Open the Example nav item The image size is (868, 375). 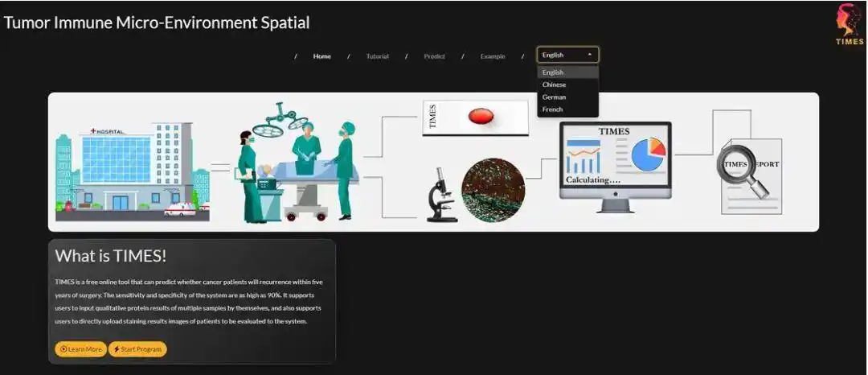(x=493, y=56)
